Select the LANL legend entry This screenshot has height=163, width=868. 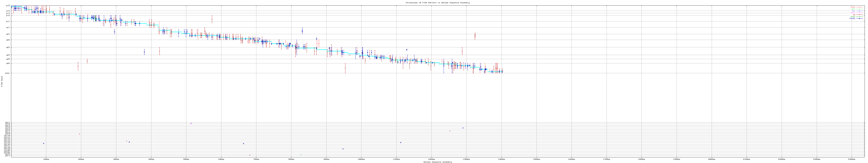tap(853, 9)
